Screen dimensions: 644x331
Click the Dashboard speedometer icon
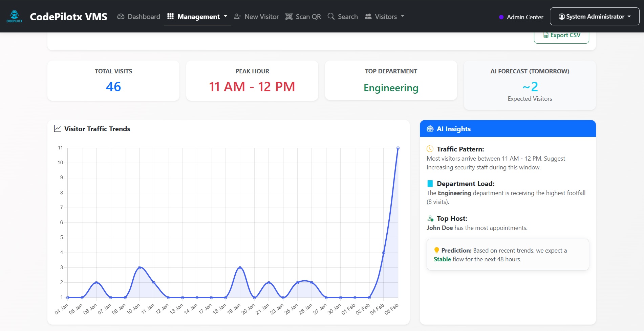click(121, 17)
